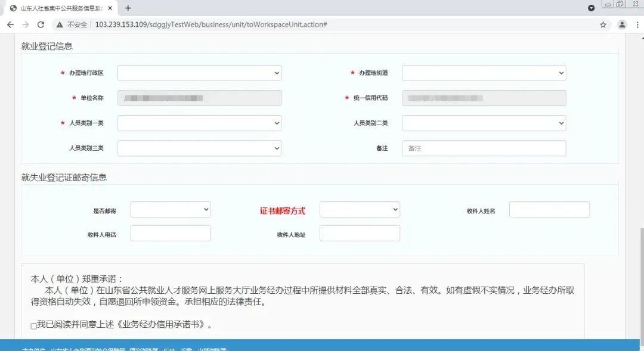Click the 收件人地址 input field
Viewport: 644px width, 351px height.
click(360, 233)
